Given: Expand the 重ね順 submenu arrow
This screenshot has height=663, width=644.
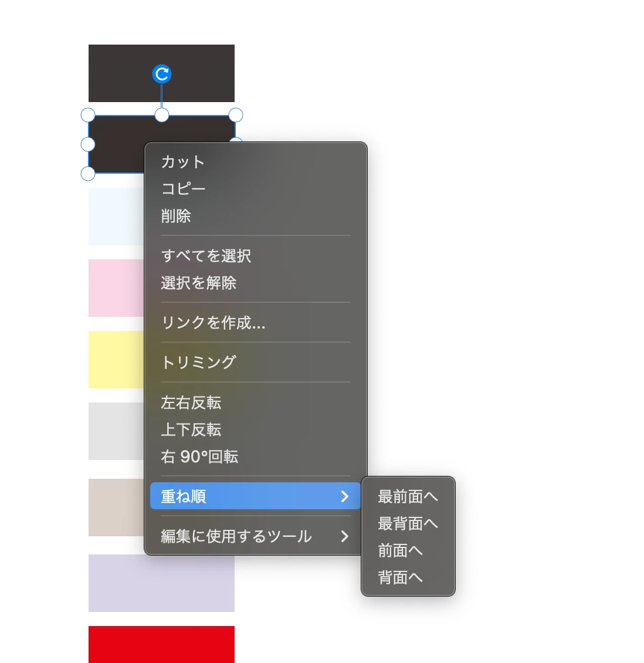Looking at the screenshot, I should tap(345, 496).
